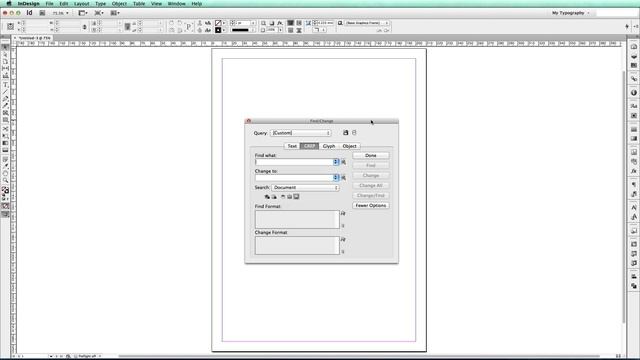Click inside the Find what text field

pyautogui.click(x=294, y=162)
